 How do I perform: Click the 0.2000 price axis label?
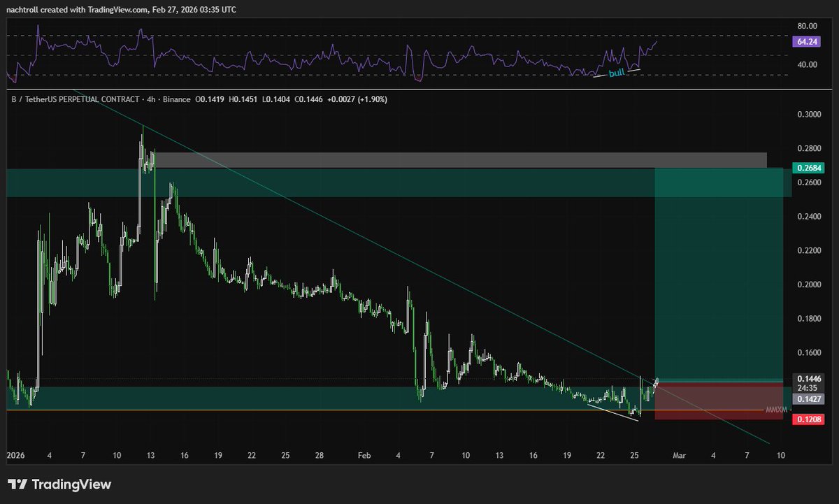(x=808, y=285)
